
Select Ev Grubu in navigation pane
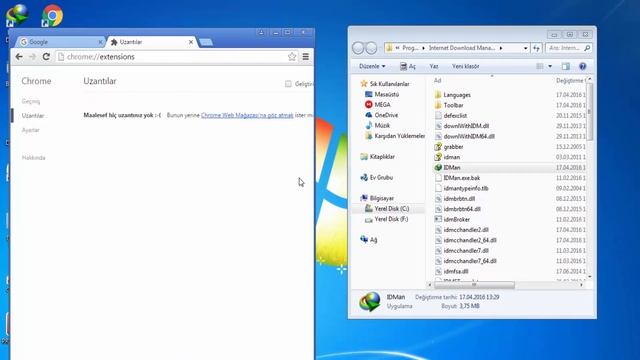click(376, 178)
